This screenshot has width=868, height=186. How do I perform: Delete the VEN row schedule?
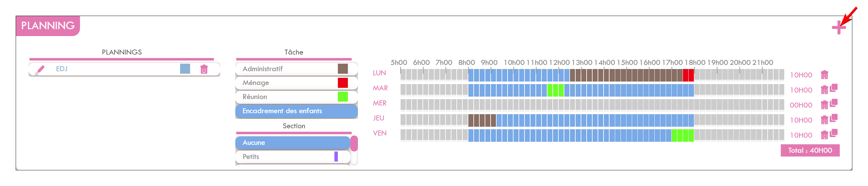pos(824,135)
